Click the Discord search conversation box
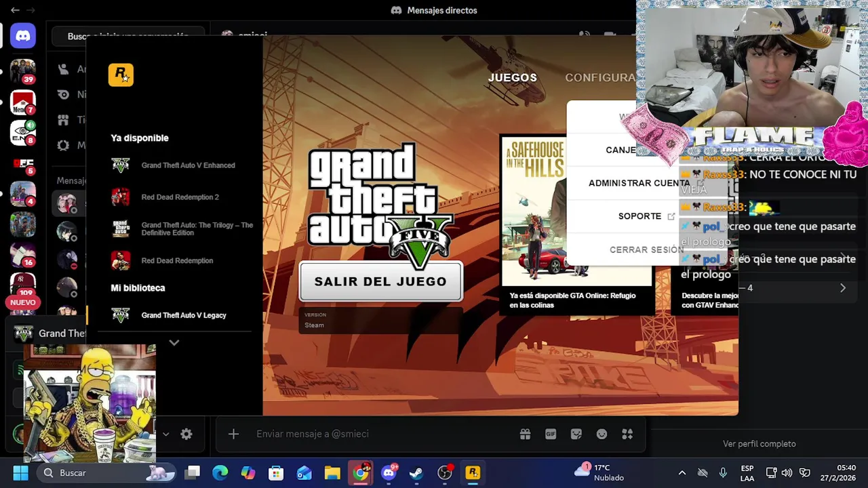The width and height of the screenshot is (868, 488). click(127, 35)
